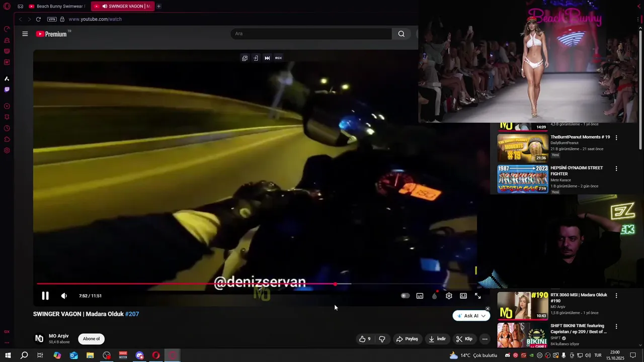Viewport: 644px width, 362px height.
Task: Open 'TheBurntPeanut Moments # 19' video title
Action: (x=580, y=137)
